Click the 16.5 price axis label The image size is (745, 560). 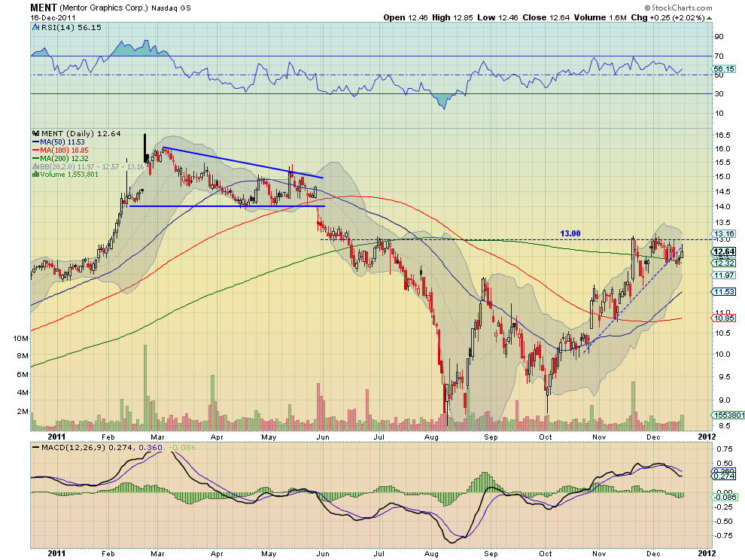722,135
